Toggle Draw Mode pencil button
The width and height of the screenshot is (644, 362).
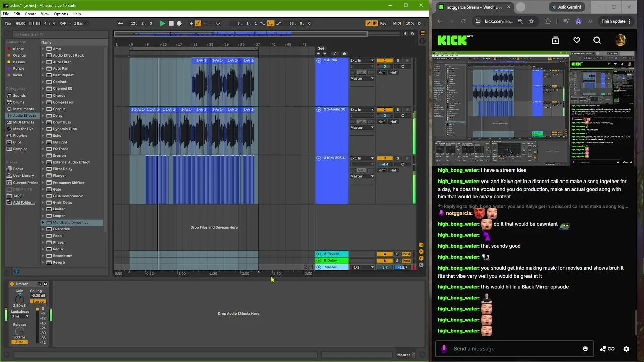tap(369, 23)
